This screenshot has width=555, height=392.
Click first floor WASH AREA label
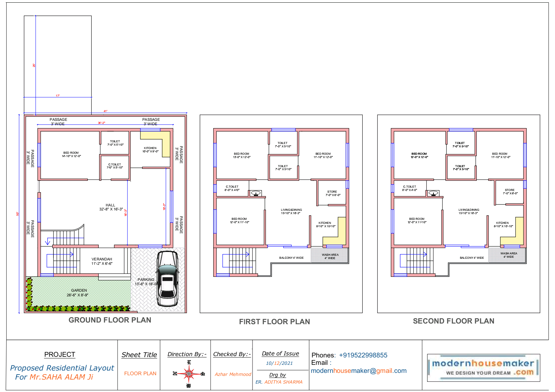330,256
